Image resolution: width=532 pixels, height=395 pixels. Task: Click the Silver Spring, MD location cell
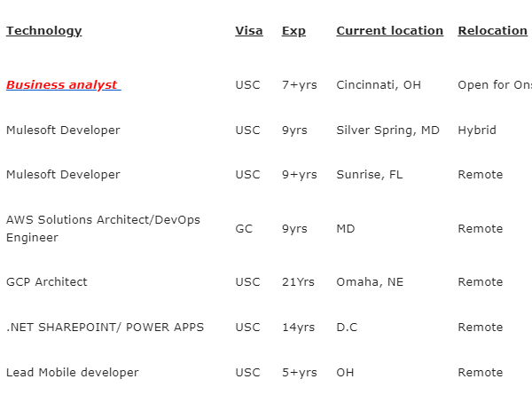387,130
